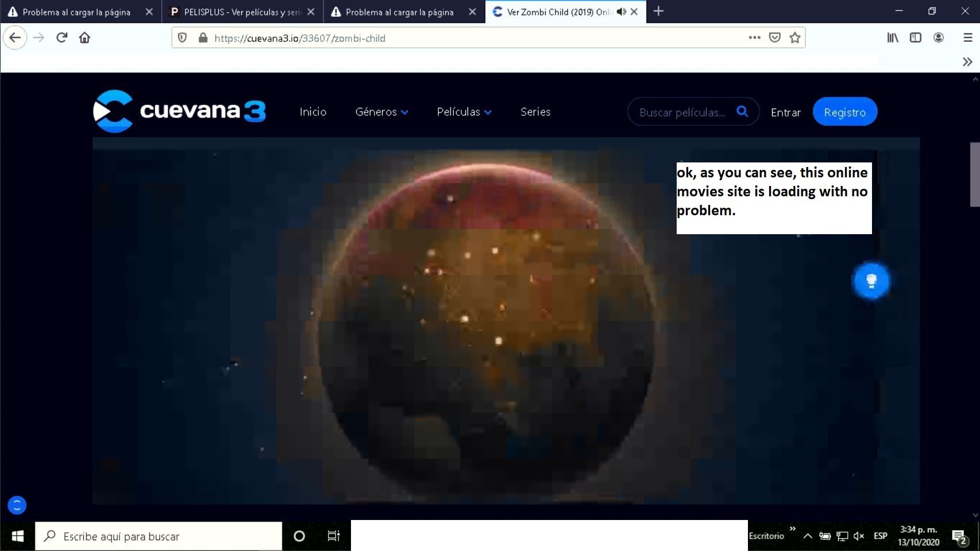Open the Windows Start menu

click(x=17, y=536)
